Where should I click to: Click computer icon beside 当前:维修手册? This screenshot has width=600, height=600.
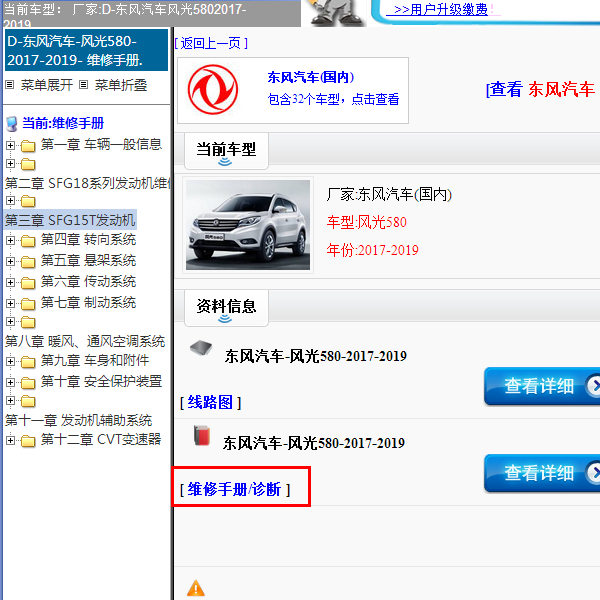(x=12, y=124)
